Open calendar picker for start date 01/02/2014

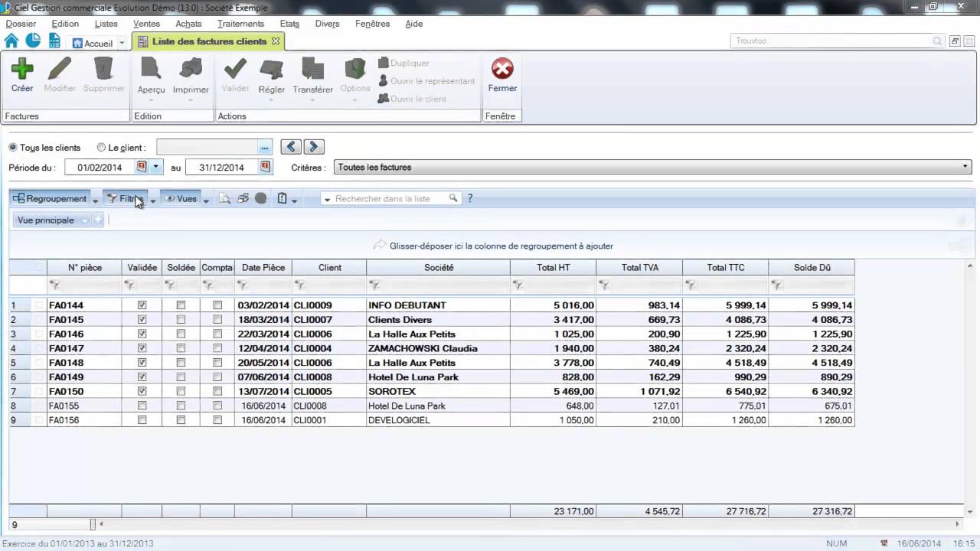pos(142,167)
